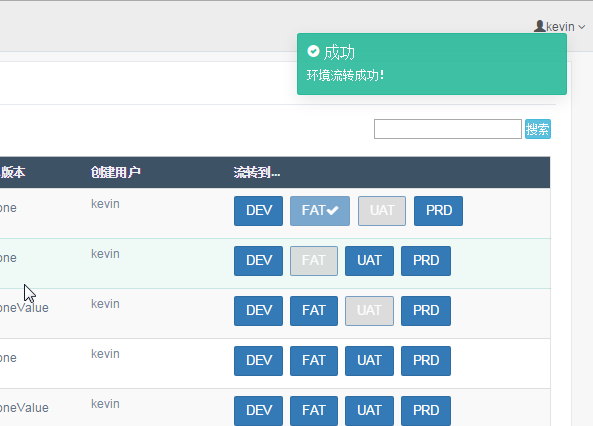Click the user profile icon beside kevin
The height and width of the screenshot is (426, 593).
click(x=539, y=26)
